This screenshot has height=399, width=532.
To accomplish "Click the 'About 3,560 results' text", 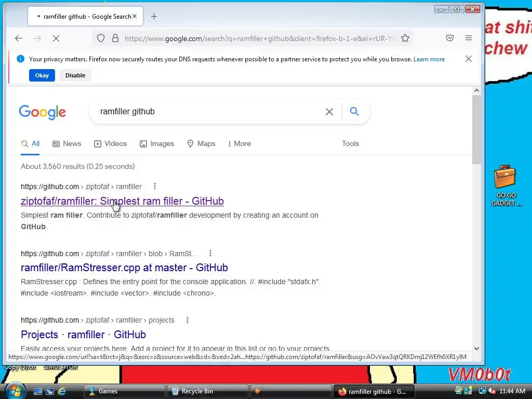I will pos(78,166).
